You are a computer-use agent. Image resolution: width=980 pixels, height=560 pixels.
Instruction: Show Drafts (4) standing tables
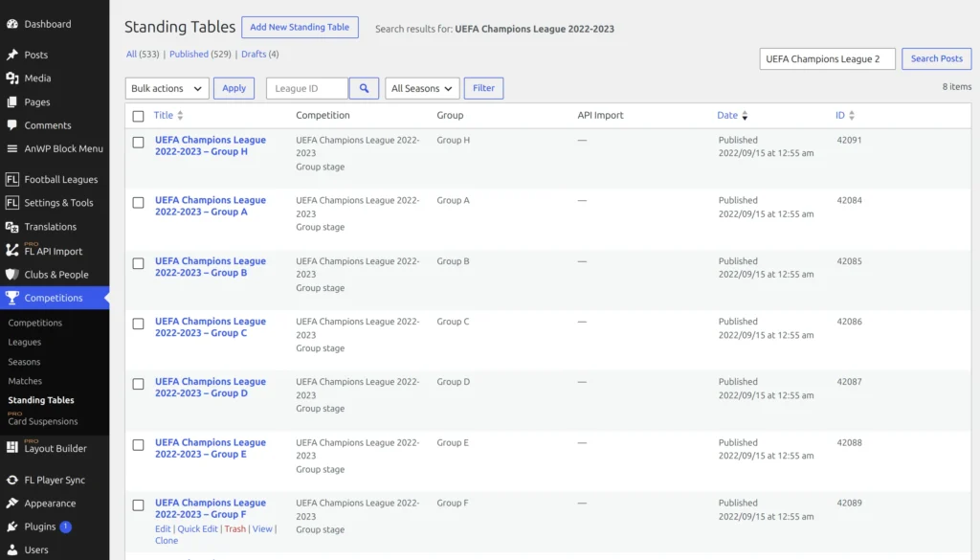[x=260, y=54]
